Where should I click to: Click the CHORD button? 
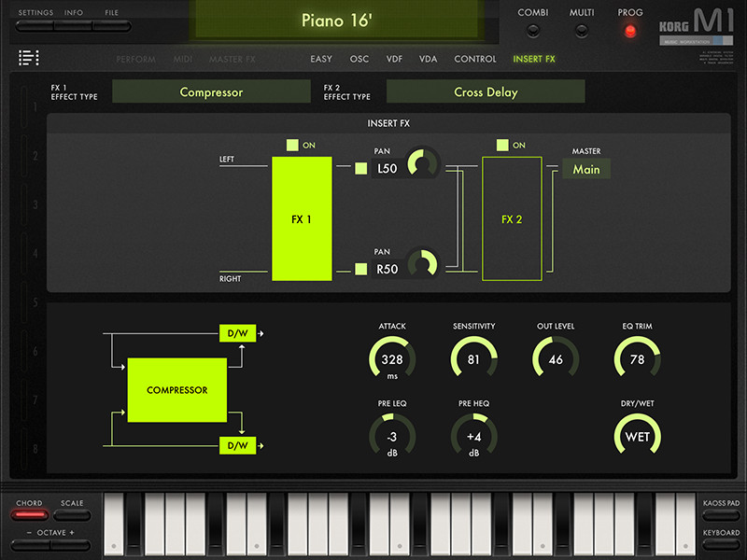tap(30, 515)
